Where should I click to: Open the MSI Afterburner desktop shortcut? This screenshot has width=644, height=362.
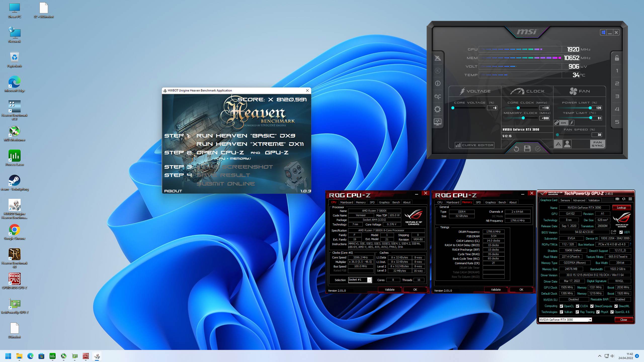point(14,133)
